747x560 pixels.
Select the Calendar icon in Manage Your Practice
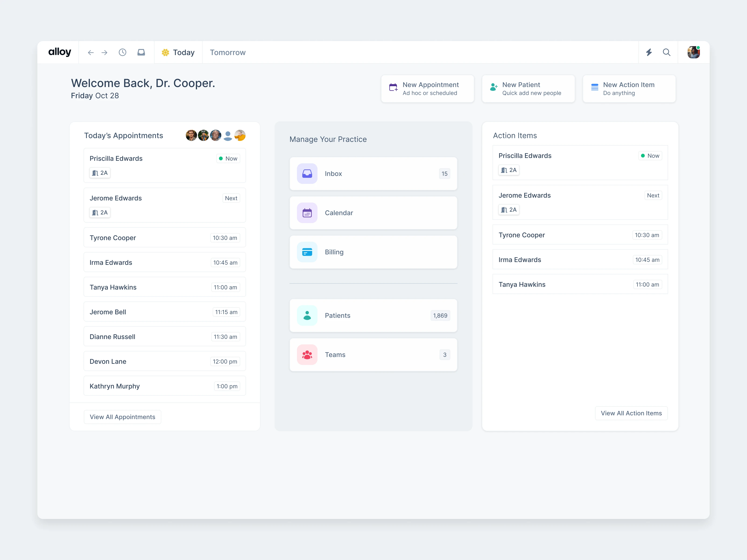(x=307, y=213)
